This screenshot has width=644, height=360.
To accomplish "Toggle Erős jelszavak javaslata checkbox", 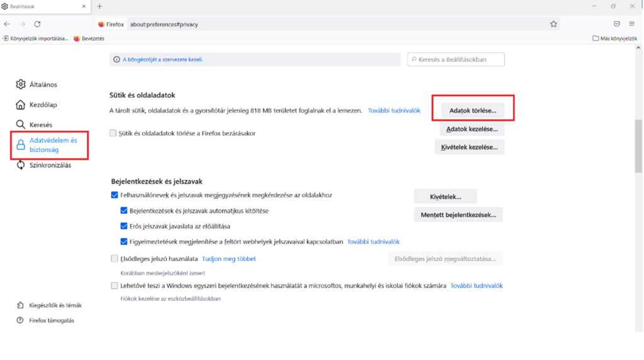I will pos(124,226).
